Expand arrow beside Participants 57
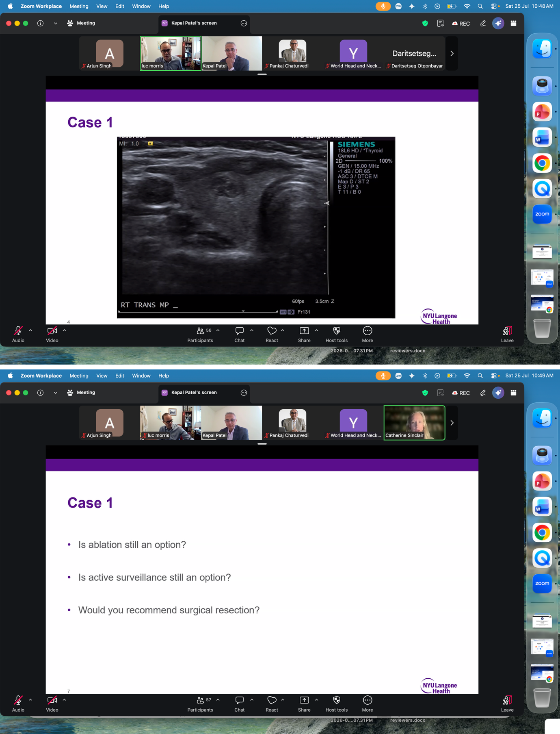560x734 pixels. point(218,700)
